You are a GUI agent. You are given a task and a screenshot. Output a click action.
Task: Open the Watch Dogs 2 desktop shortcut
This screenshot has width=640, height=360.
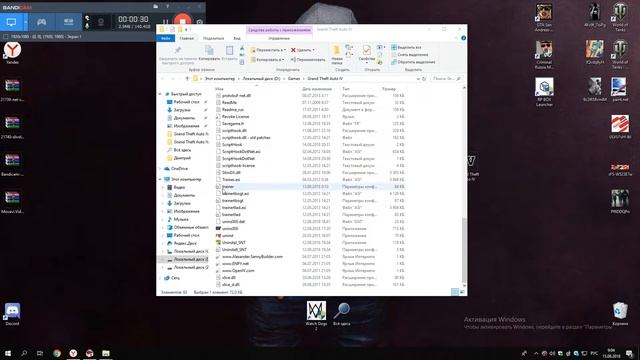click(316, 315)
